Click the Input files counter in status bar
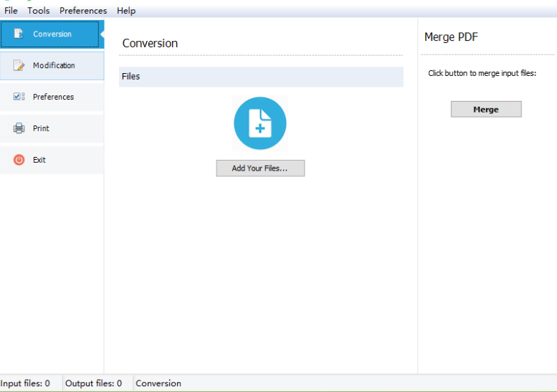Viewport: 557px width, 392px height. (x=26, y=383)
